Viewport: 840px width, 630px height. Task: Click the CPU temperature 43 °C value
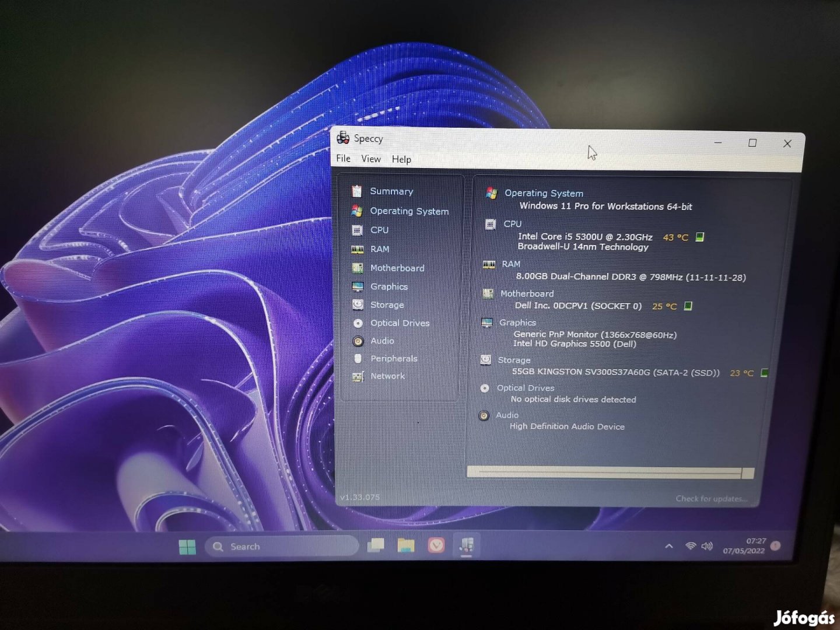[x=675, y=237]
